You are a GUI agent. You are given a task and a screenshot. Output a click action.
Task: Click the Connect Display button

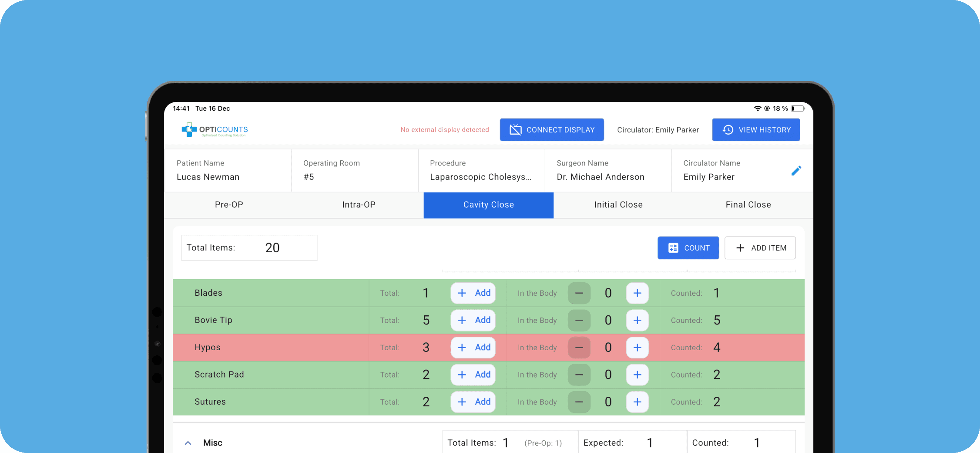tap(551, 130)
